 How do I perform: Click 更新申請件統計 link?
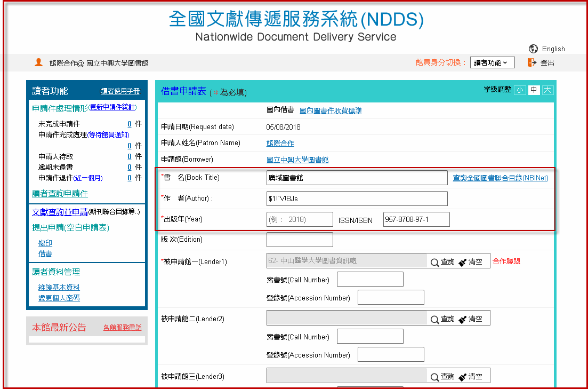(x=112, y=107)
